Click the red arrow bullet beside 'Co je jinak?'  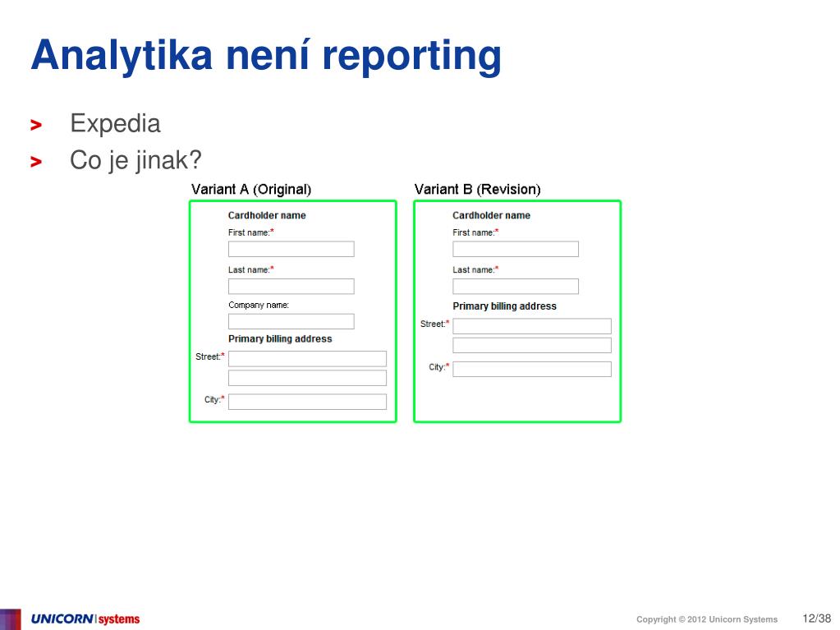tap(36, 162)
